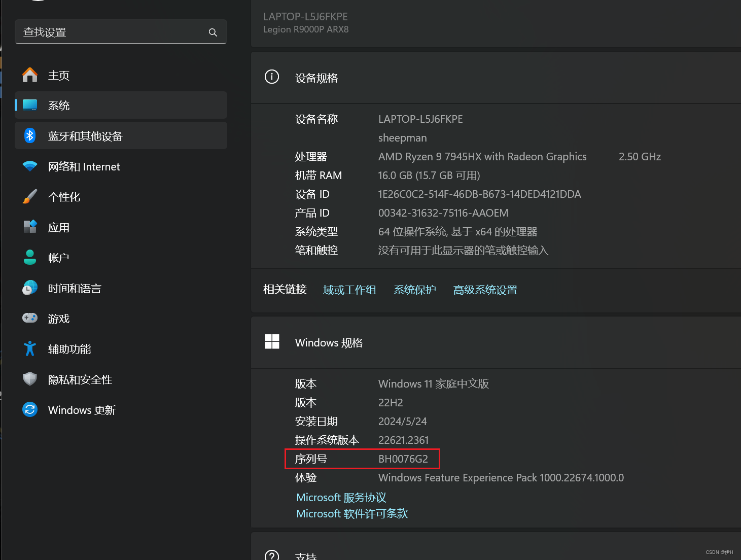
Task: Open the 主页 menu label
Action: [x=59, y=76]
